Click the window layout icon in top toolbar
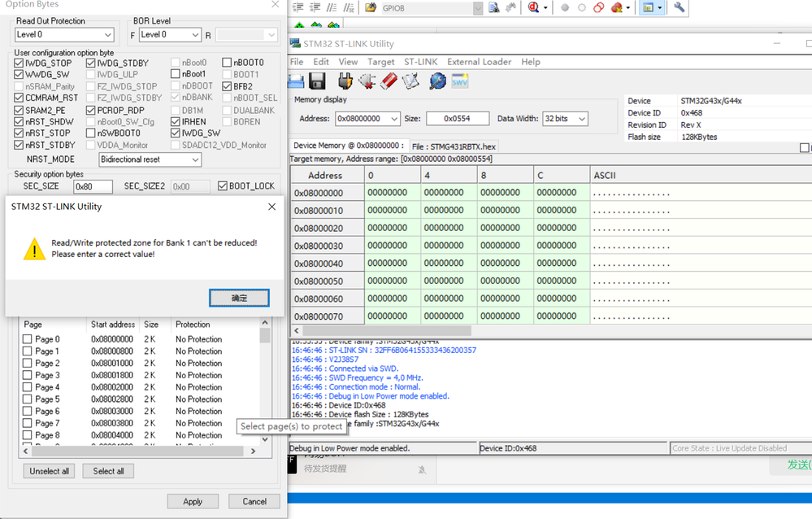This screenshot has height=519, width=812. tap(648, 7)
